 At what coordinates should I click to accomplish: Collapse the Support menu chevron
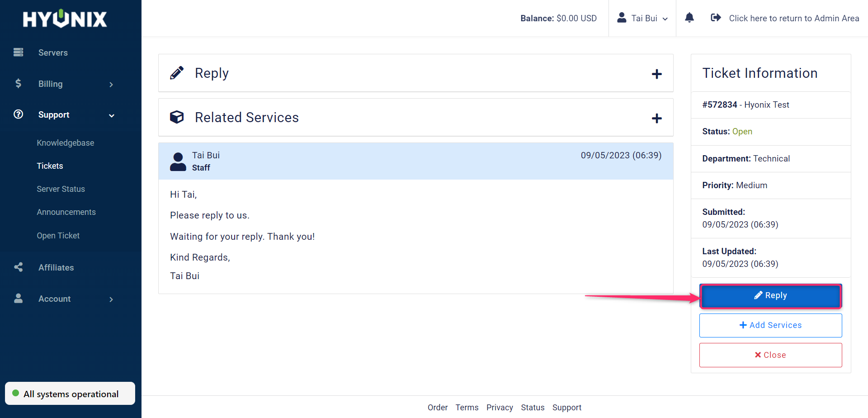(x=111, y=115)
